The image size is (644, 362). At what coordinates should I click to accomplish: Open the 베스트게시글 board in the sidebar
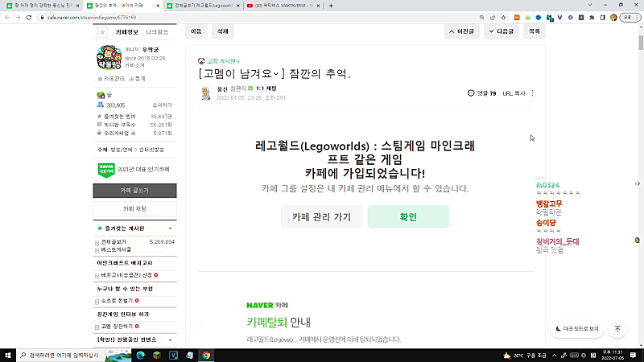click(x=116, y=249)
